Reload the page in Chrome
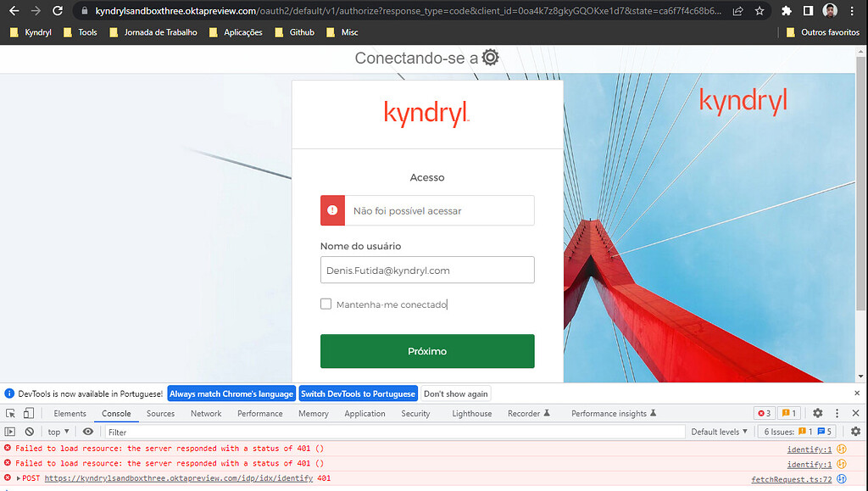The image size is (868, 491). pos(56,11)
